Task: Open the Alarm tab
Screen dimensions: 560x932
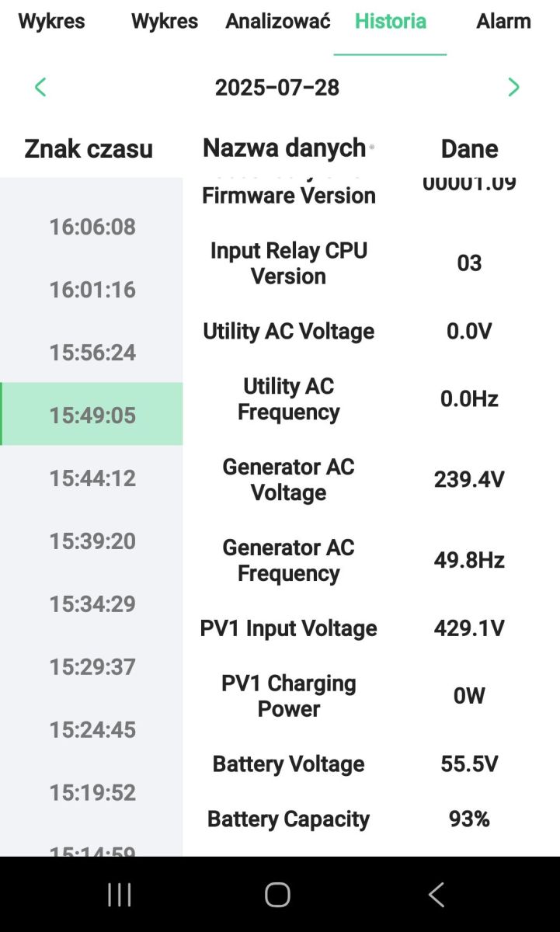Action: click(503, 21)
